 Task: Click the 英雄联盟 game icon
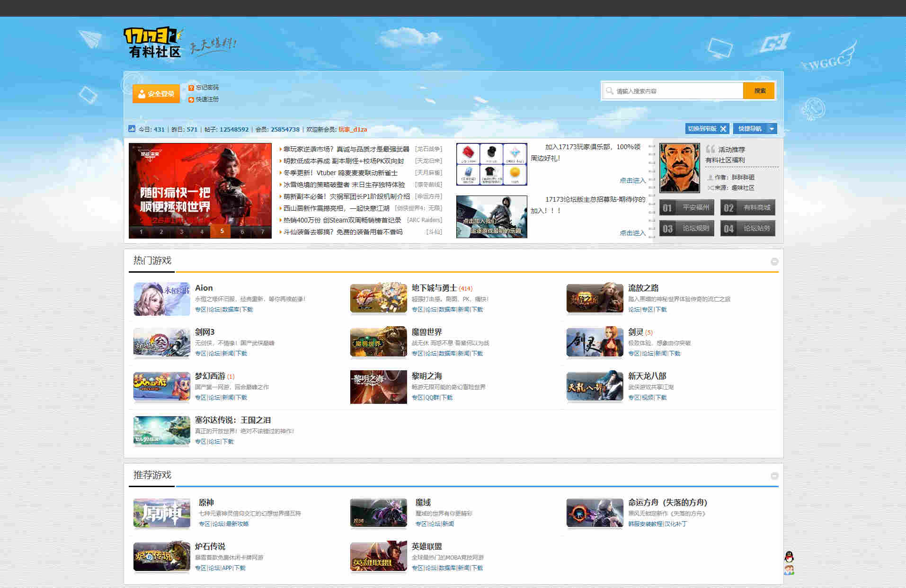tap(378, 557)
